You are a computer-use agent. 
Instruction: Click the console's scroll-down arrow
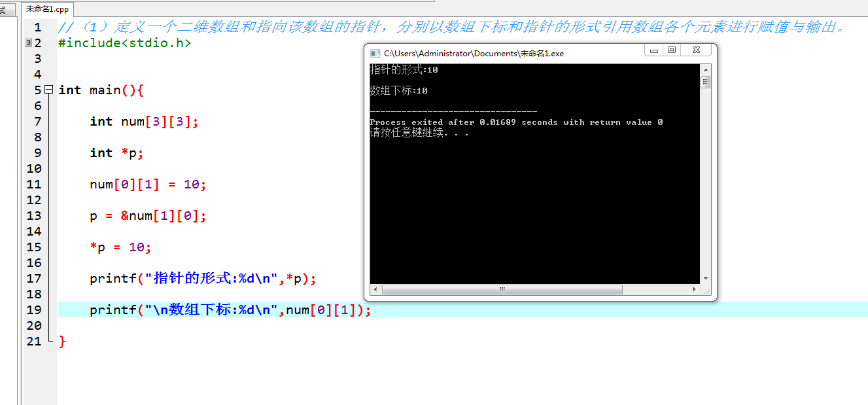705,279
